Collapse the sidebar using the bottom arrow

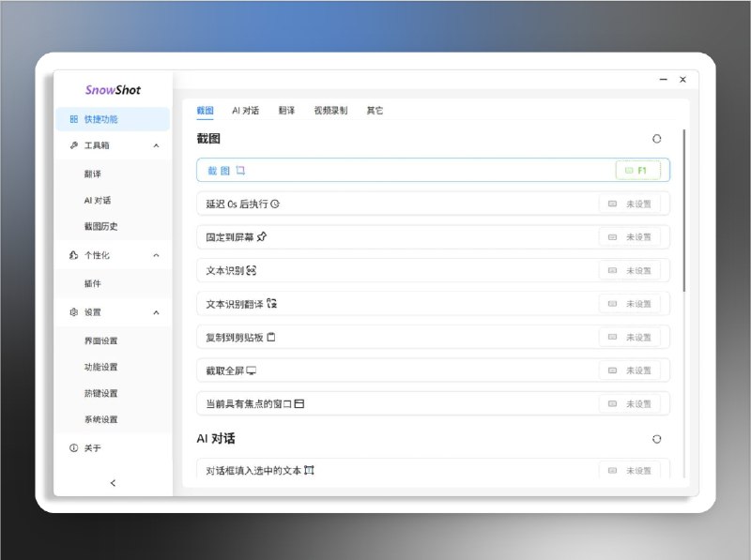coord(113,482)
